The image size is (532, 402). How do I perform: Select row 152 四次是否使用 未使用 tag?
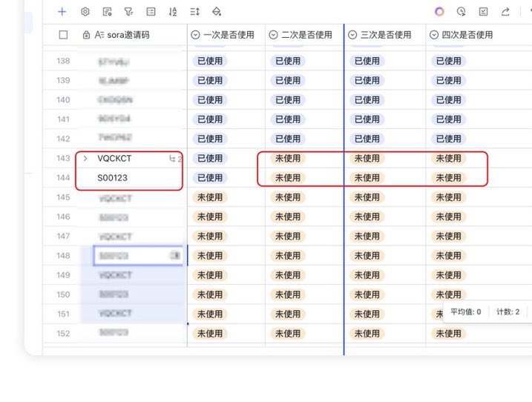pos(449,334)
